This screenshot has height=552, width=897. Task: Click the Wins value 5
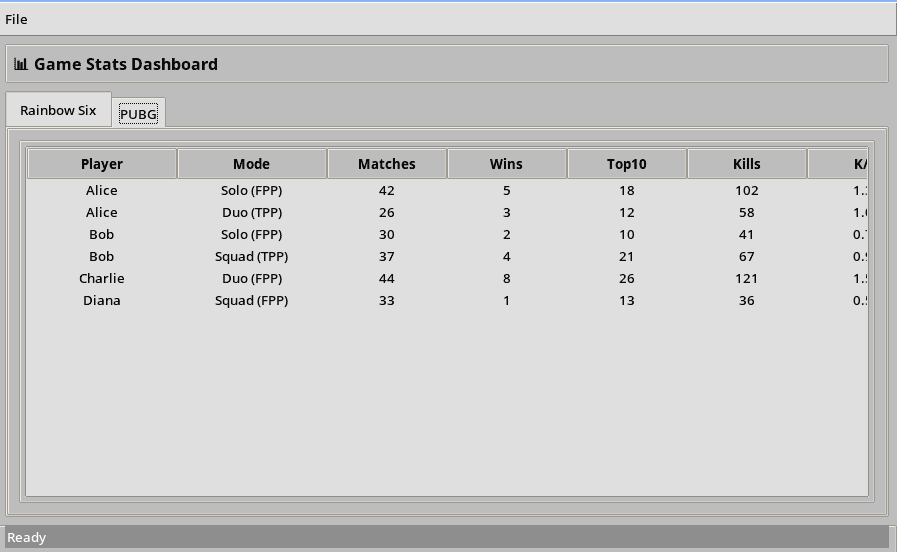[x=506, y=190]
